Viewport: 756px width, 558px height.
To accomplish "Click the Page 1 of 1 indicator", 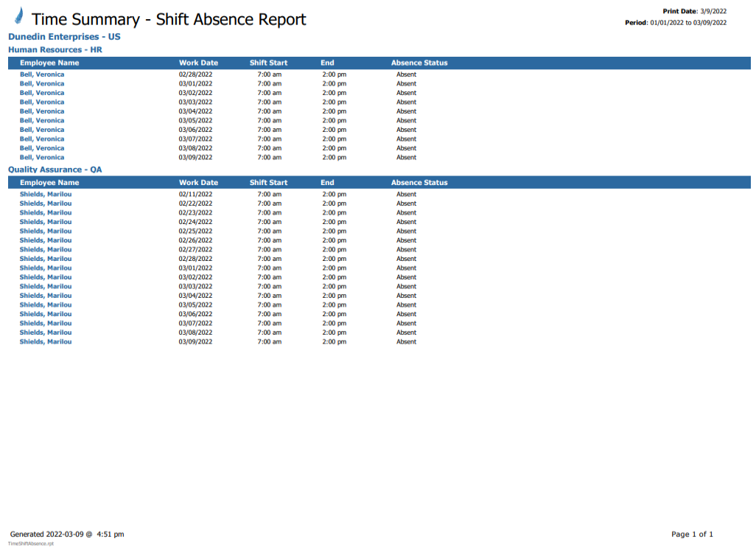I will pos(692,534).
